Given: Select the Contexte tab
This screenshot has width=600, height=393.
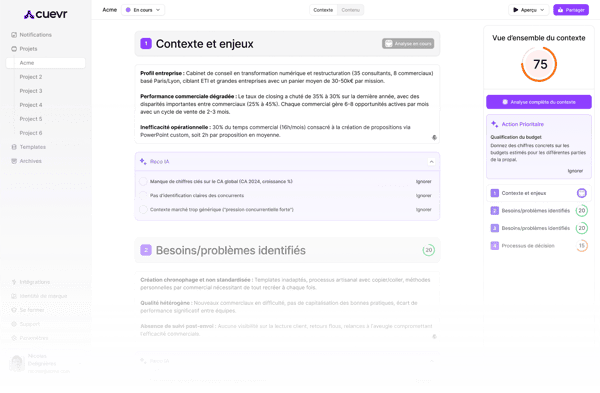Looking at the screenshot, I should (323, 10).
